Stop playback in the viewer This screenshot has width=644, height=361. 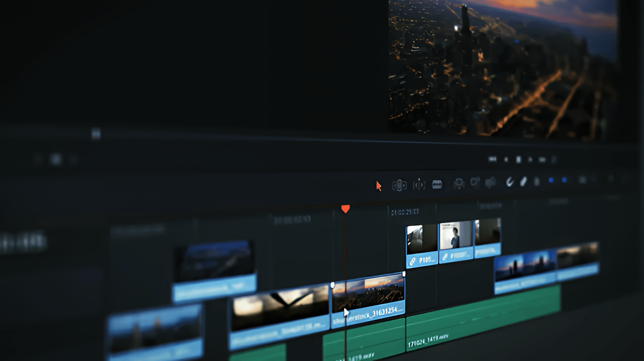(519, 160)
